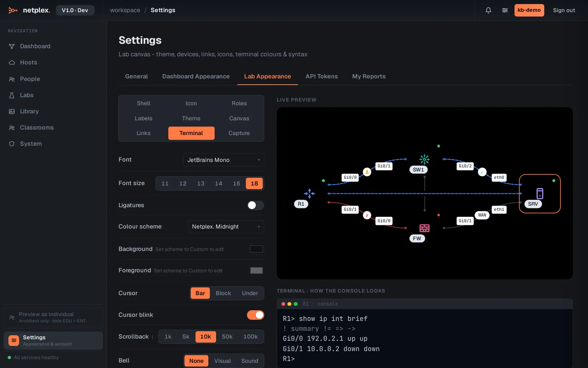
Task: Enable the Ligatures toggle
Action: tap(255, 205)
